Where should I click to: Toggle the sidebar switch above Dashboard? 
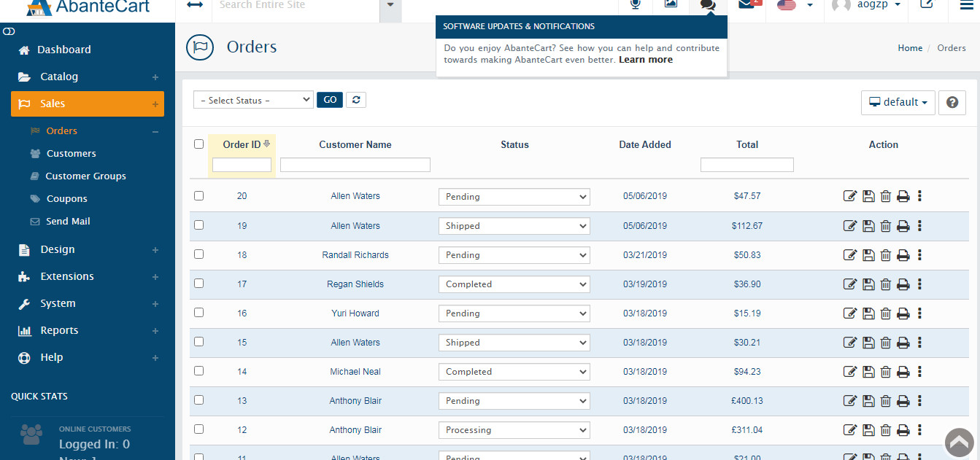click(9, 32)
